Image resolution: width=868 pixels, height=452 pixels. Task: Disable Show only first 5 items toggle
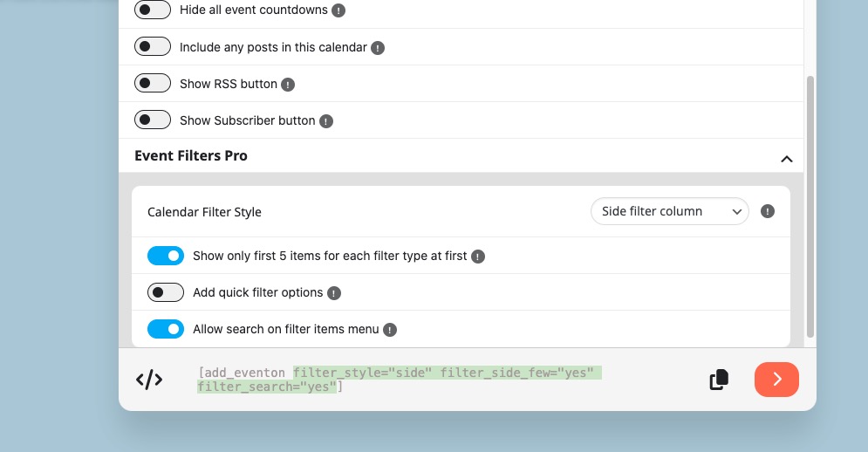tap(166, 256)
